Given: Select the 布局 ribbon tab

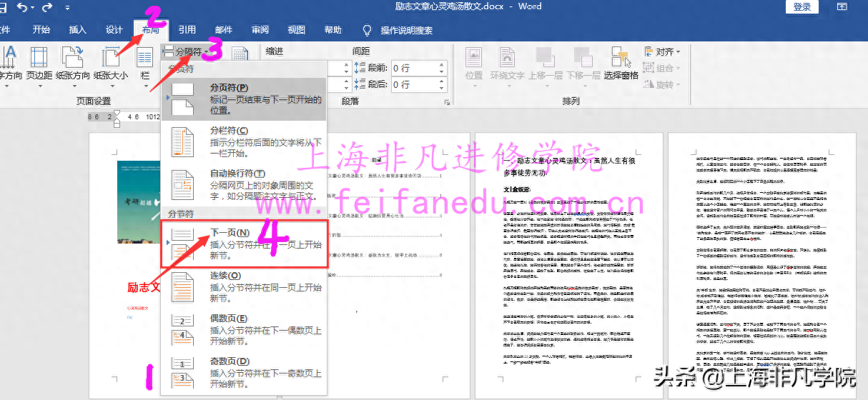Looking at the screenshot, I should pyautogui.click(x=151, y=30).
